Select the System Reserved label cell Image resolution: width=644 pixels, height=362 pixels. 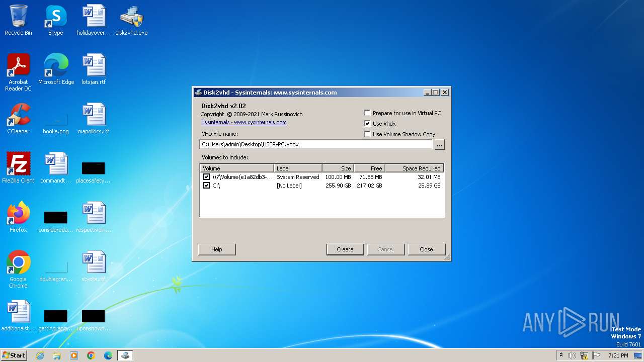click(x=298, y=177)
